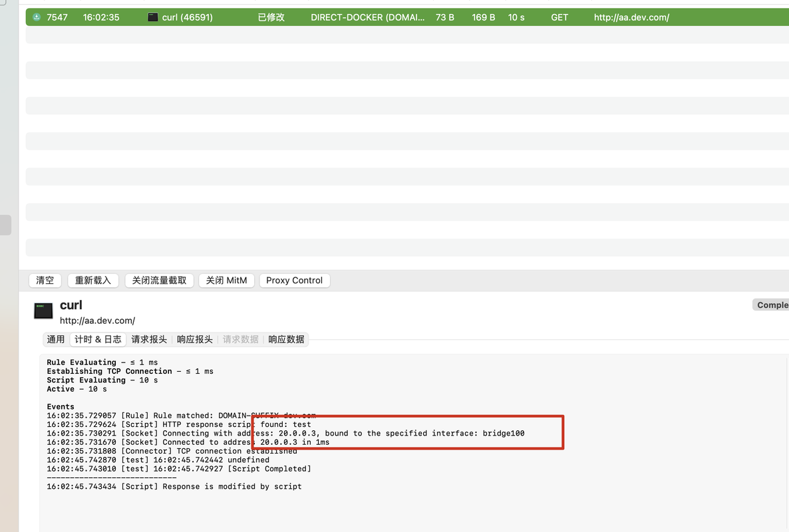Open Proxy Control

tap(294, 281)
